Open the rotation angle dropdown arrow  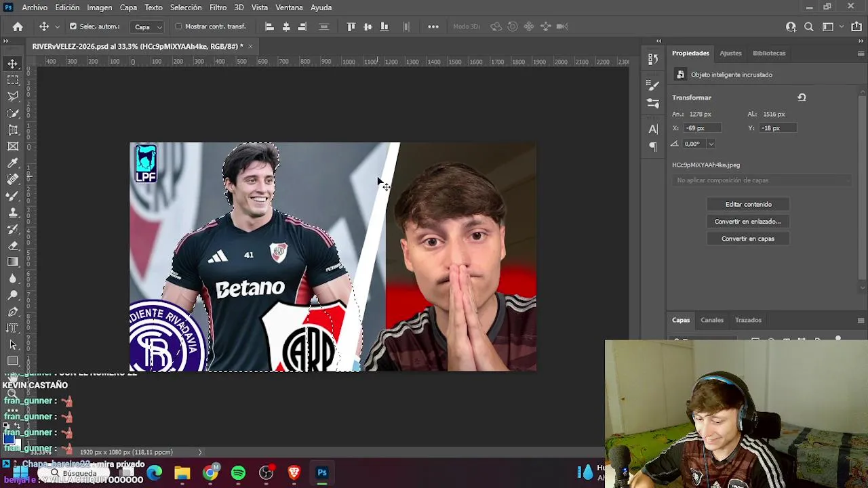click(711, 144)
